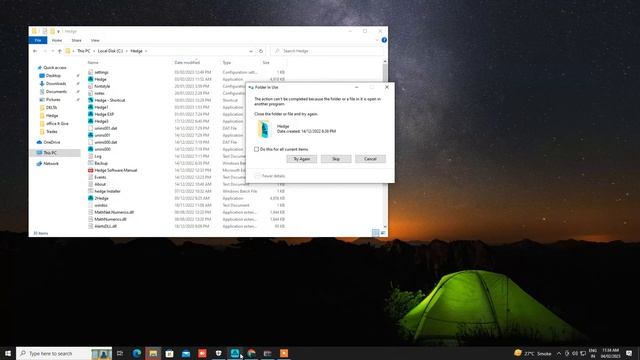Expand breadcrumb arrow after Hedge
640x360 pixels.
coord(146,51)
